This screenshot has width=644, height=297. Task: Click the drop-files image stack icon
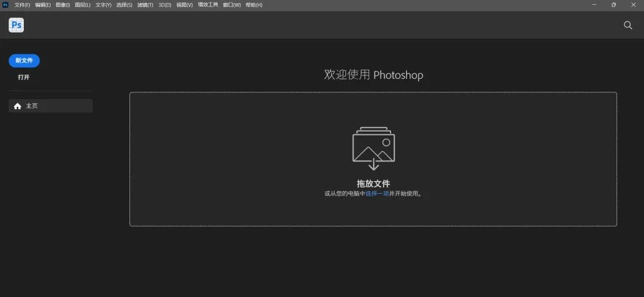point(373,148)
